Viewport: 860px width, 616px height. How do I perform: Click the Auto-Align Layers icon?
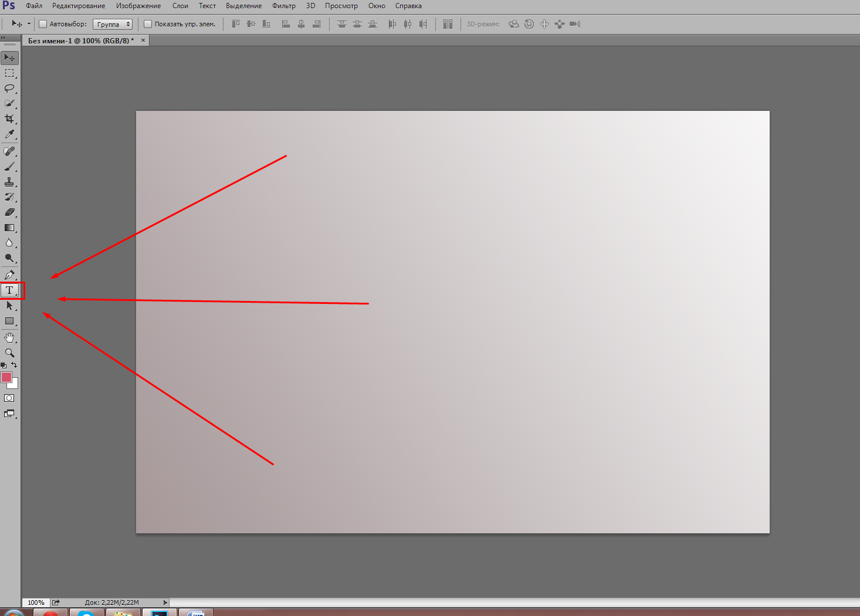[x=448, y=24]
